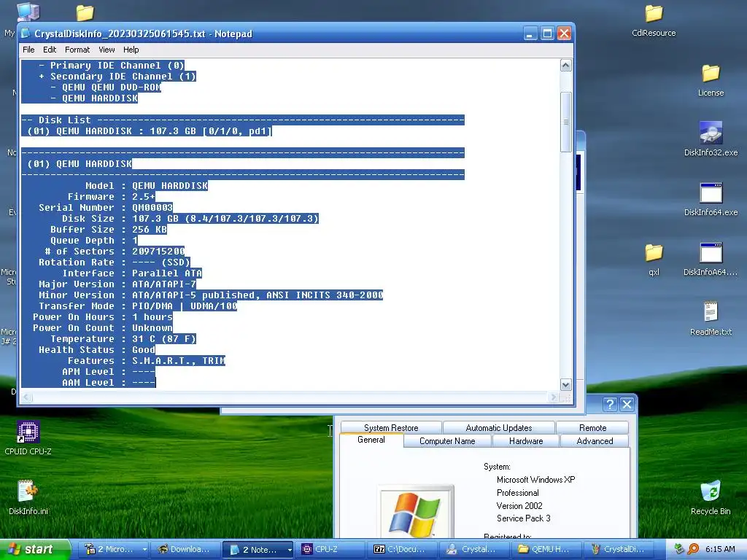Click the 'Secondary IDE Channel (1)' line
The image size is (747, 560).
[x=117, y=76]
